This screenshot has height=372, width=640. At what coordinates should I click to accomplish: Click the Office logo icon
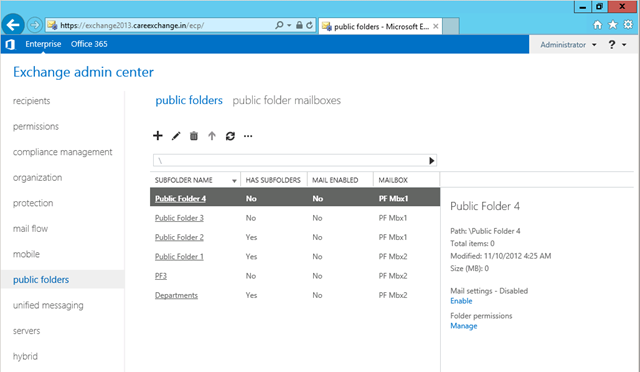click(11, 44)
